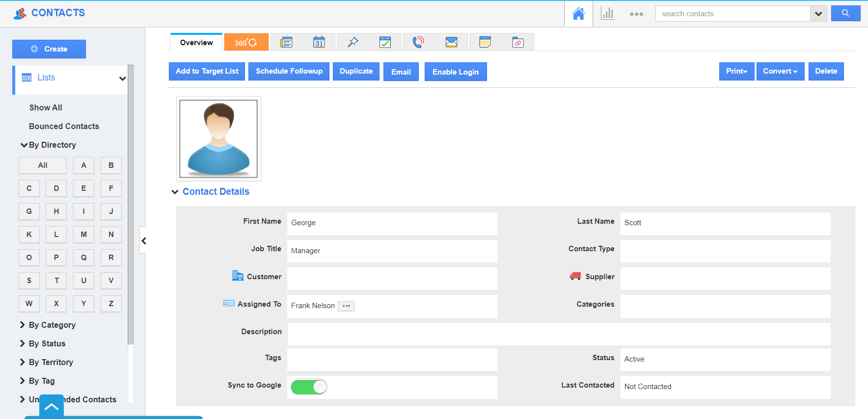Viewport: 868px width, 419px height.
Task: Open the notes tab icon
Action: point(485,42)
